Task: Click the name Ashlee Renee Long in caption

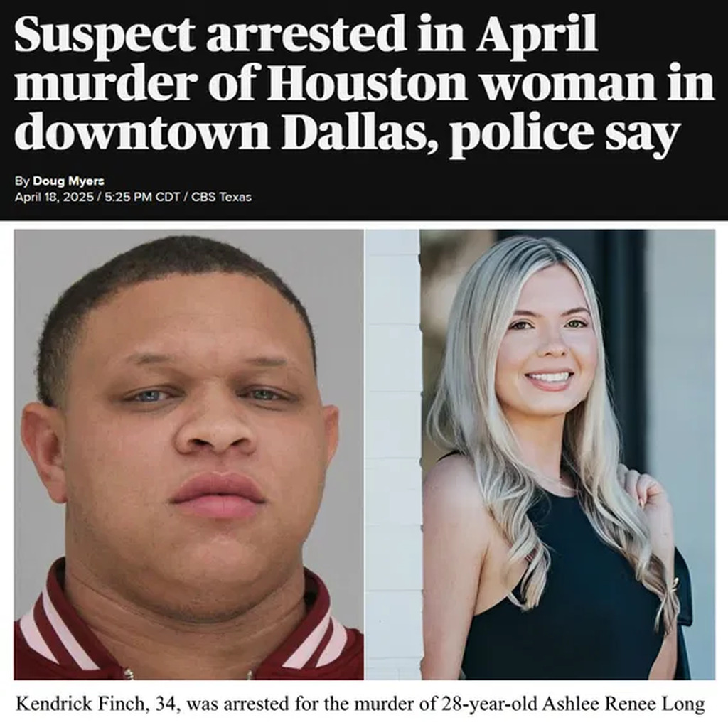Action: tap(623, 704)
